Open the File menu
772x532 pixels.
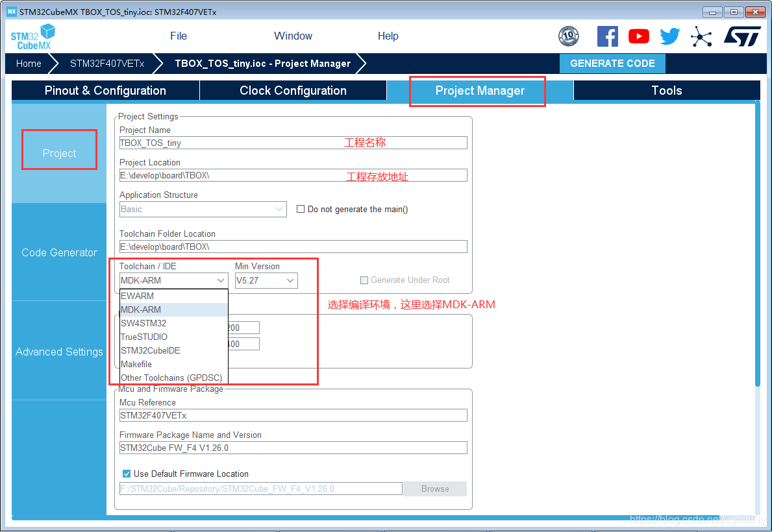(179, 36)
